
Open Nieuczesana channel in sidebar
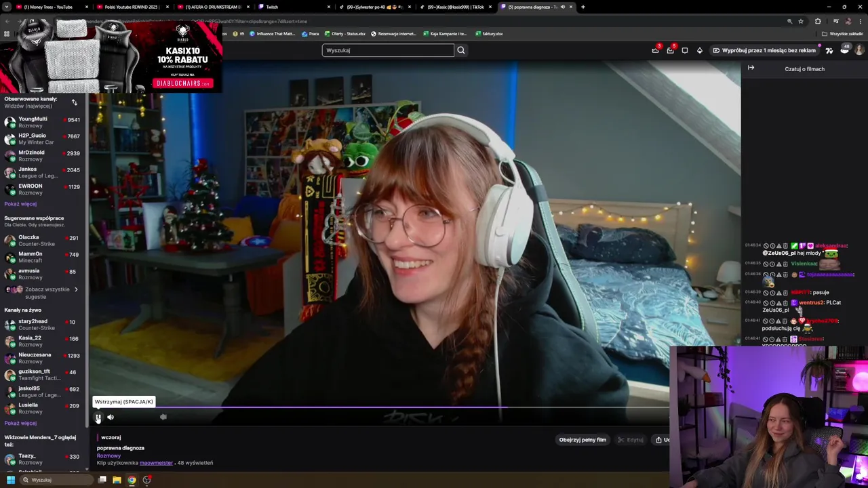(x=42, y=358)
